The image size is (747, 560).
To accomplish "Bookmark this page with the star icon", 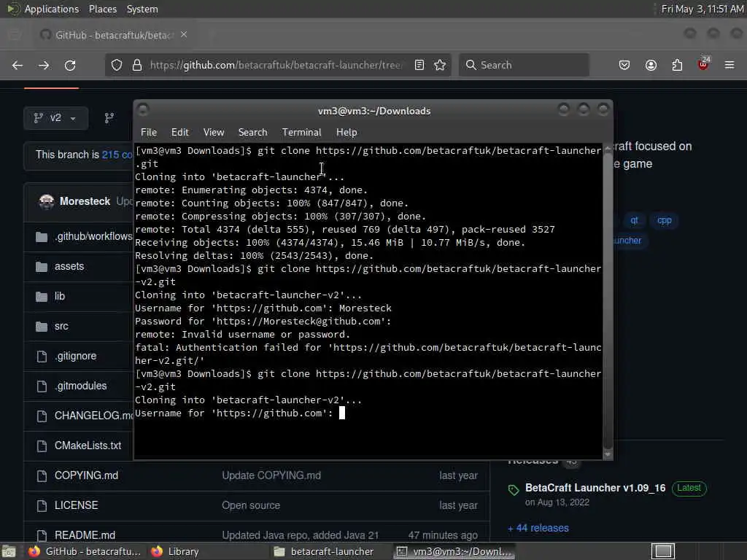I will tap(440, 65).
